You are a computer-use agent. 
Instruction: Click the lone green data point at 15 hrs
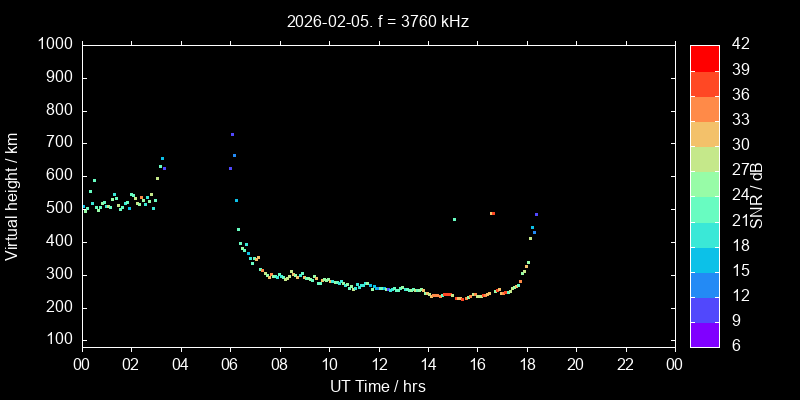tap(454, 219)
